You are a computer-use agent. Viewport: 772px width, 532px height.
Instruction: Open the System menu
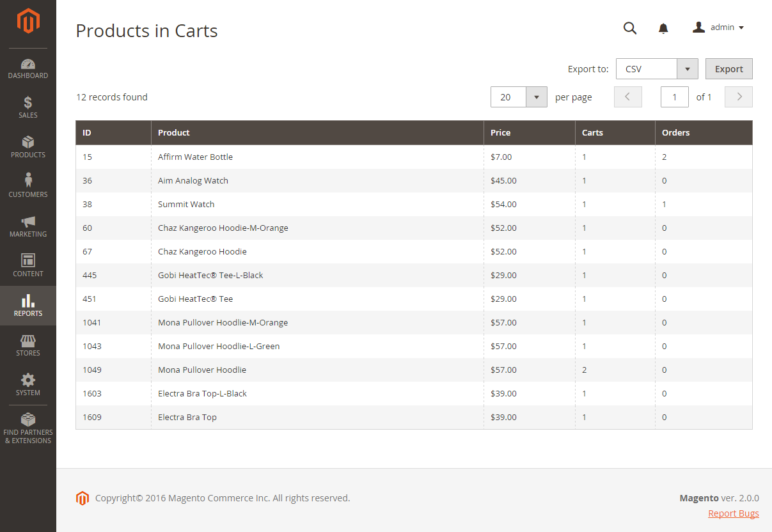28,385
